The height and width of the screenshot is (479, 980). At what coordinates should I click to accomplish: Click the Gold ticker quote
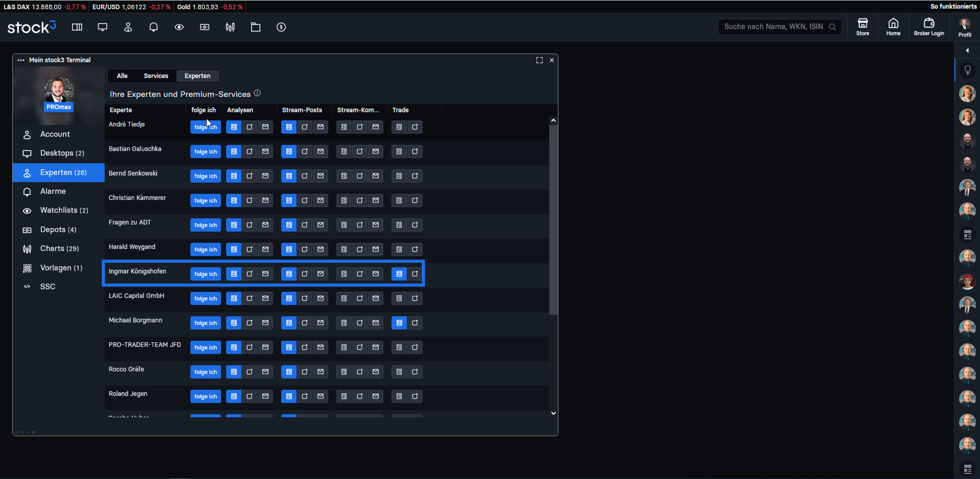(210, 7)
